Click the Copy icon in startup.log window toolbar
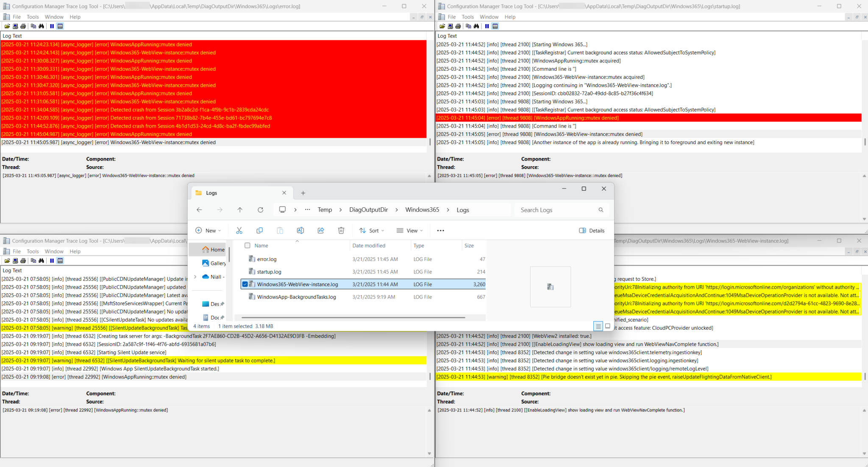This screenshot has height=467, width=868. tap(468, 26)
